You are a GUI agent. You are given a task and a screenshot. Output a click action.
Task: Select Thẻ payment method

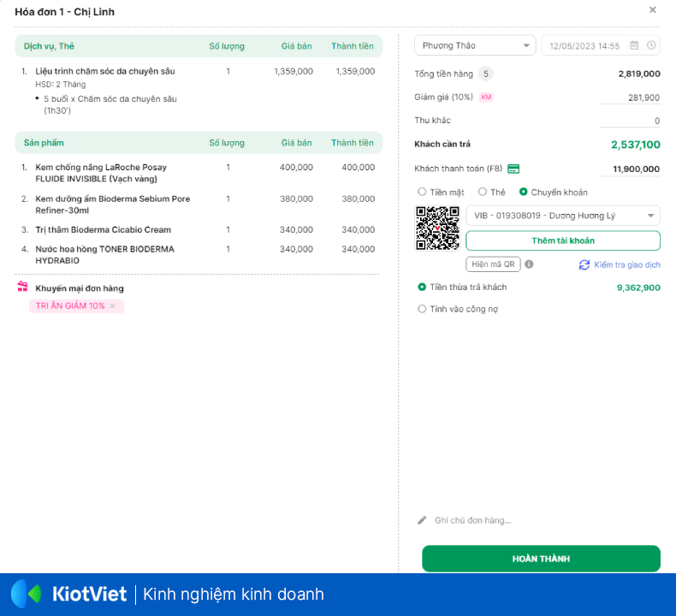[x=483, y=192]
